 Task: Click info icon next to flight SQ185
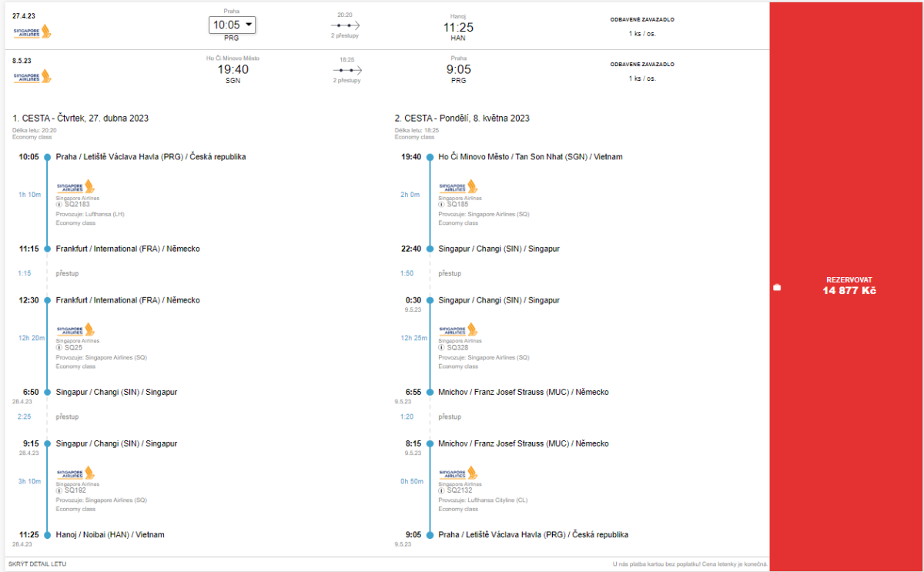[442, 205]
